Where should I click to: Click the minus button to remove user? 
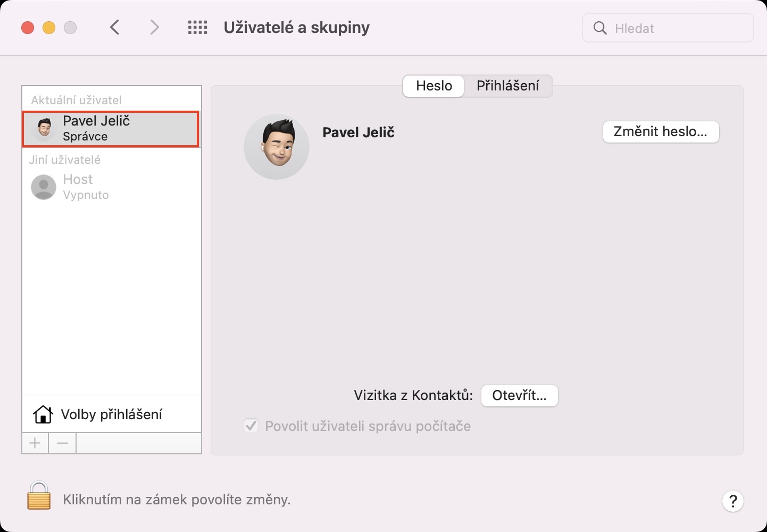[x=62, y=443]
